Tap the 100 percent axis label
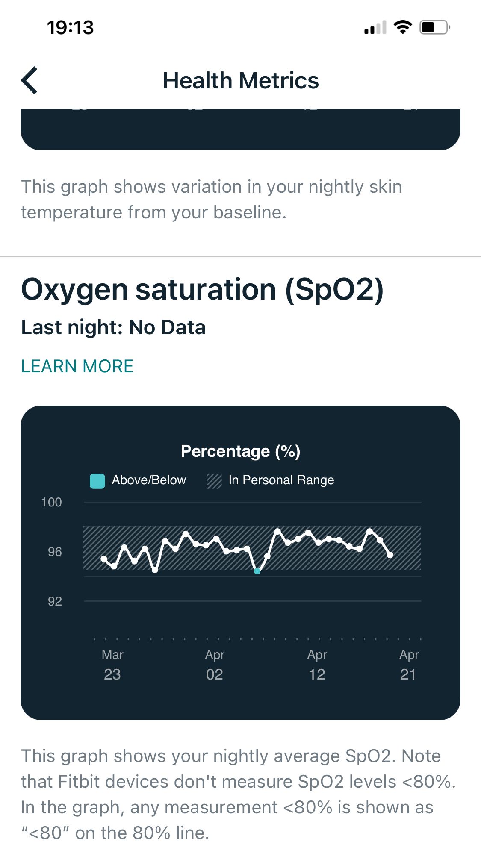 tap(52, 502)
